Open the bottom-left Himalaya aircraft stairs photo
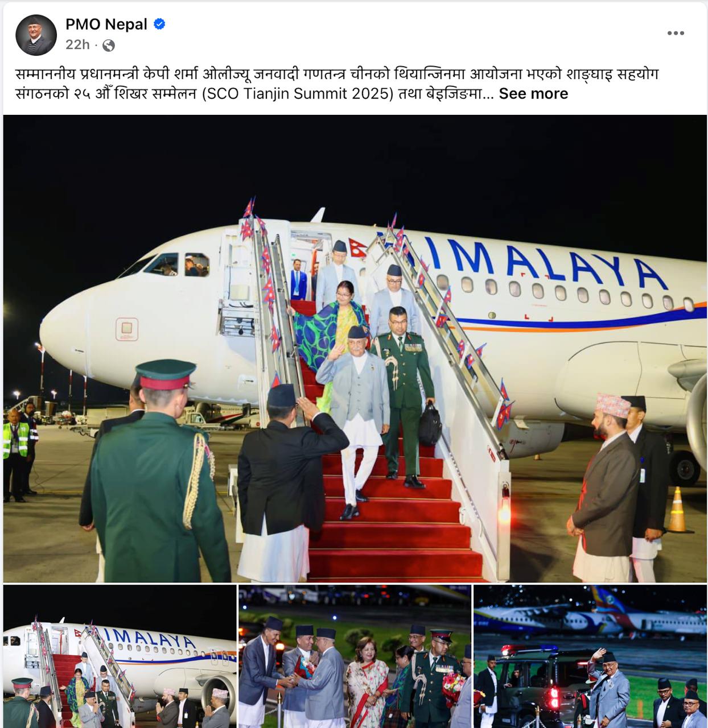The height and width of the screenshot is (728, 708). click(x=120, y=656)
